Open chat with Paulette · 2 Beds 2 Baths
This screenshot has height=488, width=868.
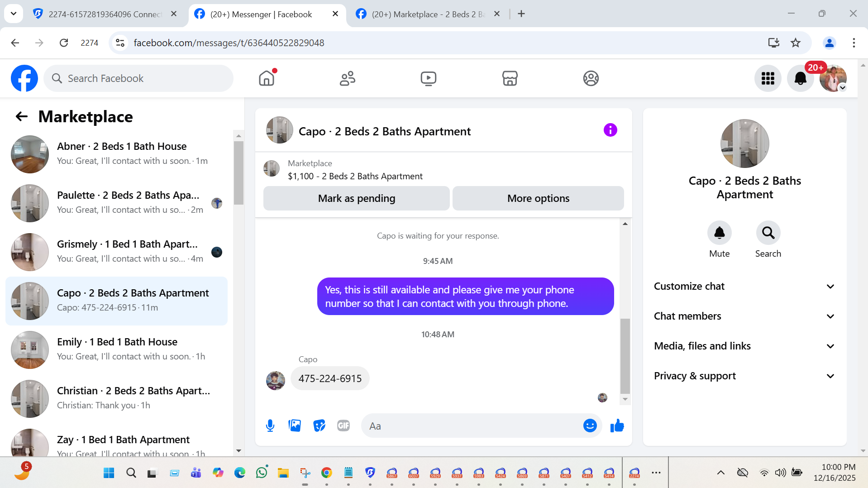click(116, 203)
